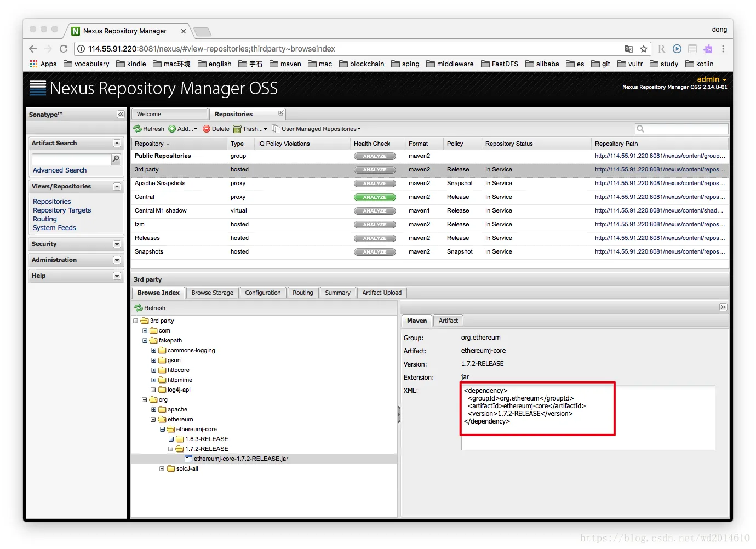756x549 pixels.
Task: Expand the com folder in the tree
Action: (145, 331)
